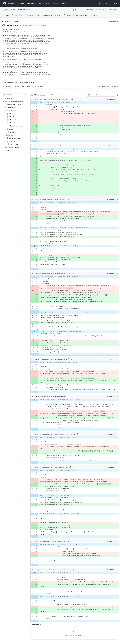
Task: Open the diff view settings gear
Action: click(118, 95)
